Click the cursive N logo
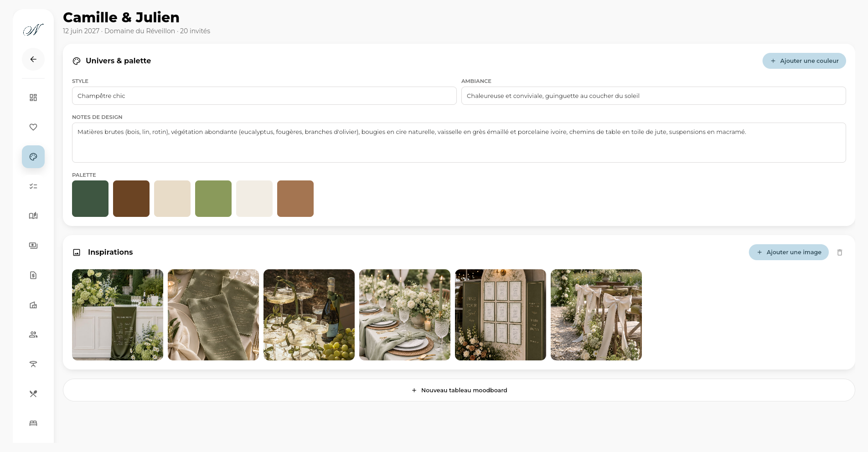The width and height of the screenshot is (868, 452). coord(33,30)
